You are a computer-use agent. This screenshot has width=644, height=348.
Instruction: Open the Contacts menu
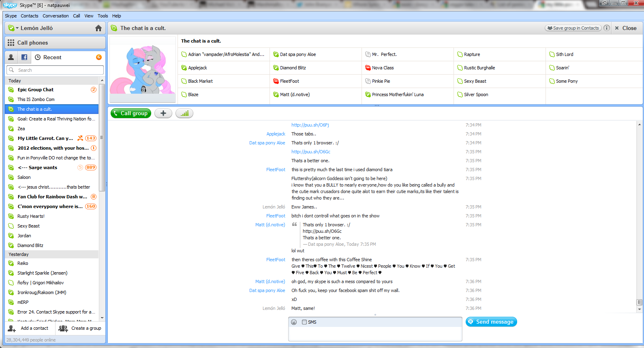tap(30, 16)
